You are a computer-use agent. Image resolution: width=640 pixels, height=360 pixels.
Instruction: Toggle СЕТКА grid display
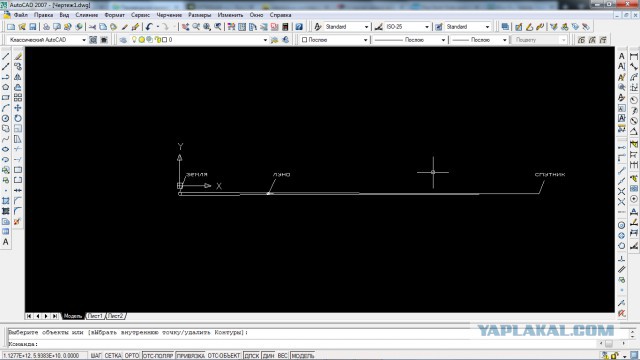coord(113,356)
